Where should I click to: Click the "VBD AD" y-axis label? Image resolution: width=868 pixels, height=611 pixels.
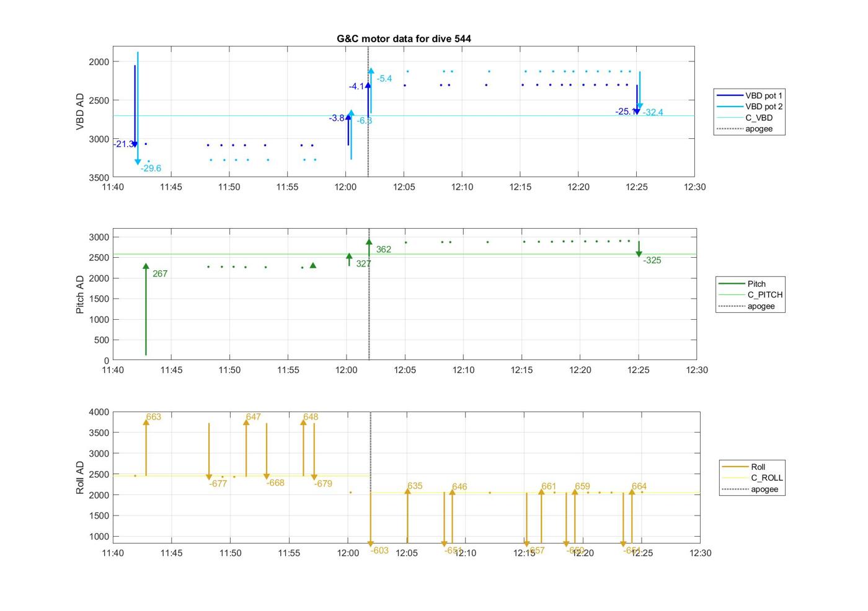tap(80, 112)
